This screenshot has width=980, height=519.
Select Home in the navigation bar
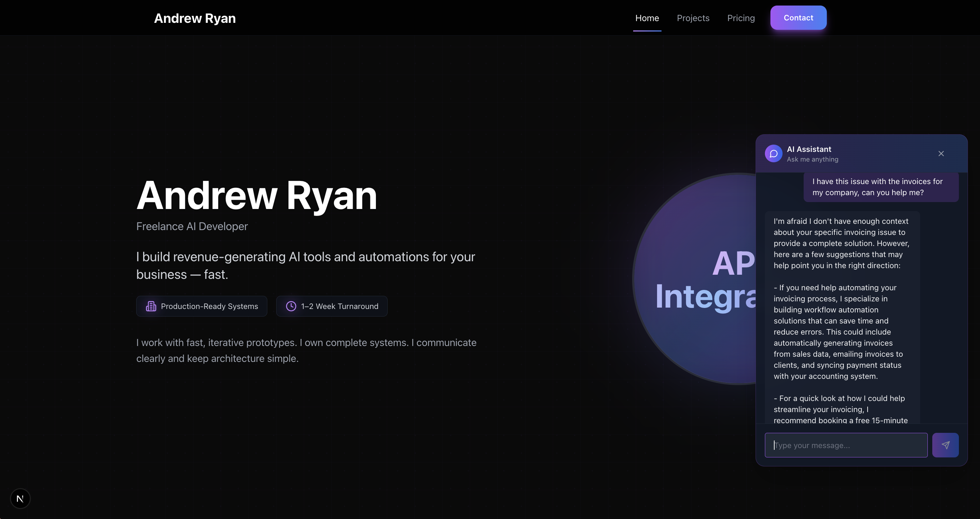647,18
